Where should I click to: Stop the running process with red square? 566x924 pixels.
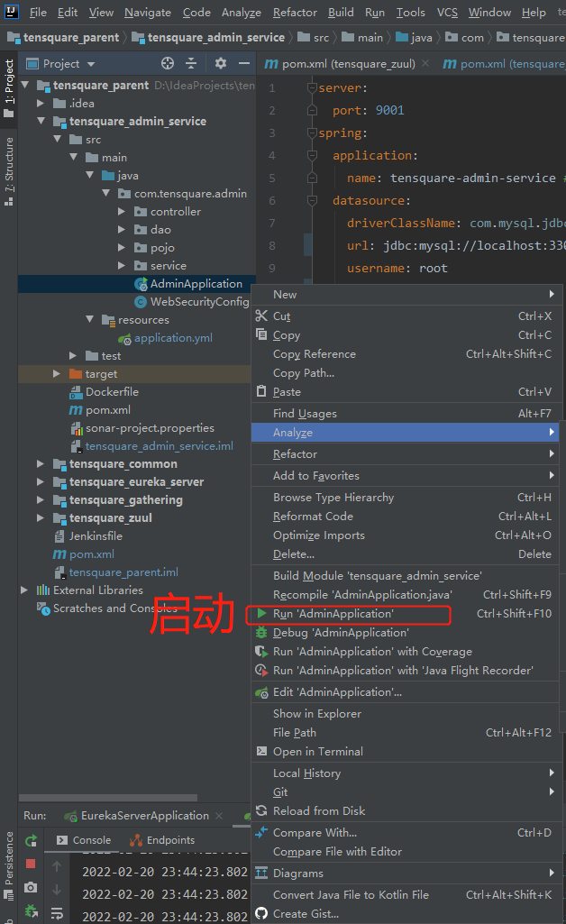coord(31,864)
